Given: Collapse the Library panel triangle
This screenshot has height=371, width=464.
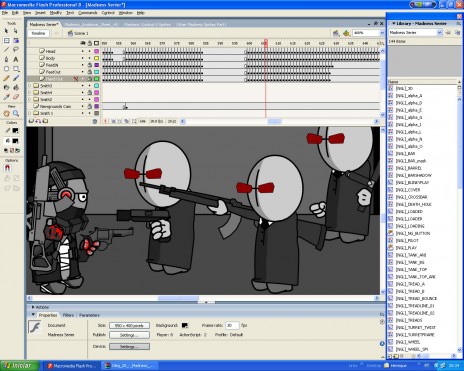Looking at the screenshot, I should [394, 24].
